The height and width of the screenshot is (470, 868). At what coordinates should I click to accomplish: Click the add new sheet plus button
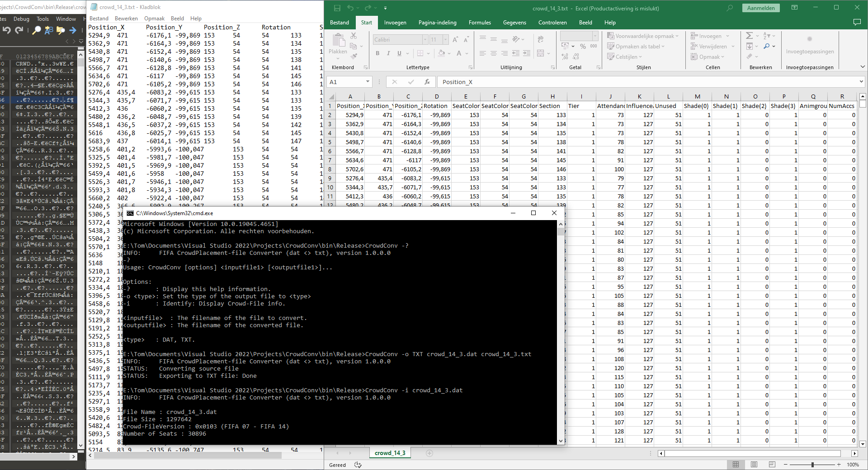[x=429, y=453]
